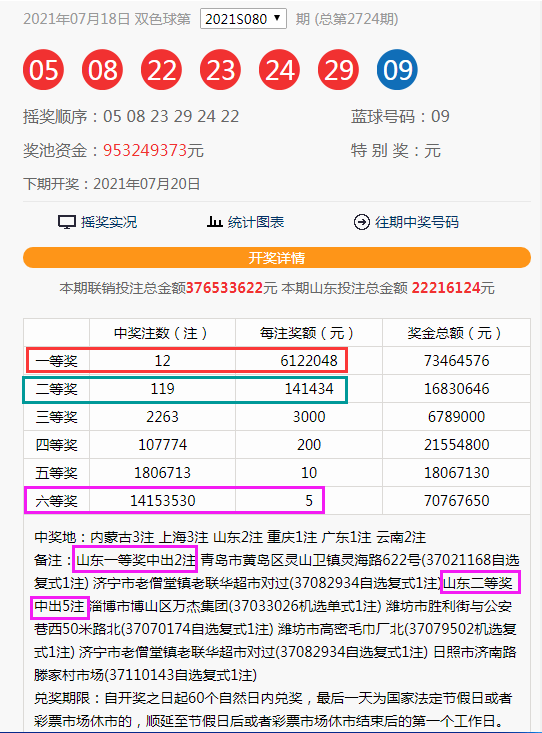Click the red ball numbered 24
Screen dimensions: 542x733
tap(279, 70)
